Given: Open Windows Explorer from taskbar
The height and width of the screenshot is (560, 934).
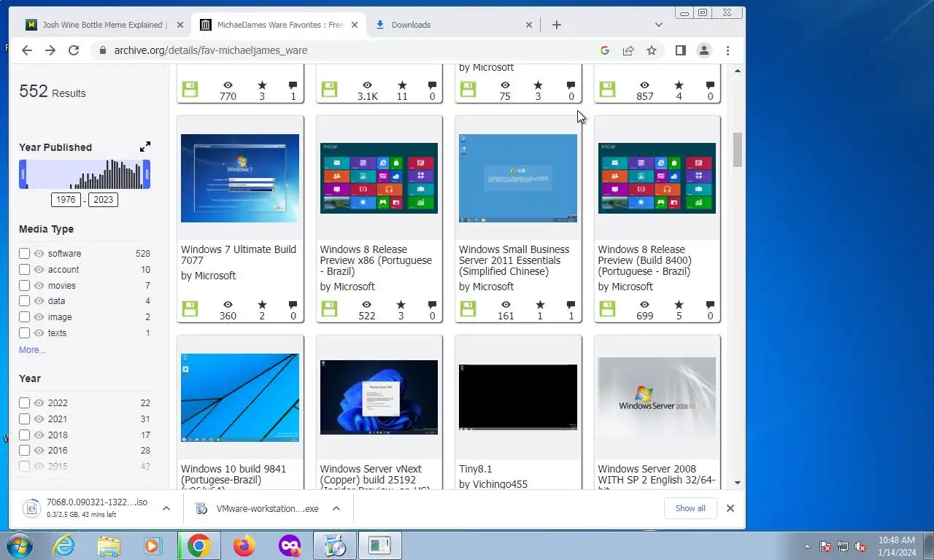Looking at the screenshot, I should point(109,545).
